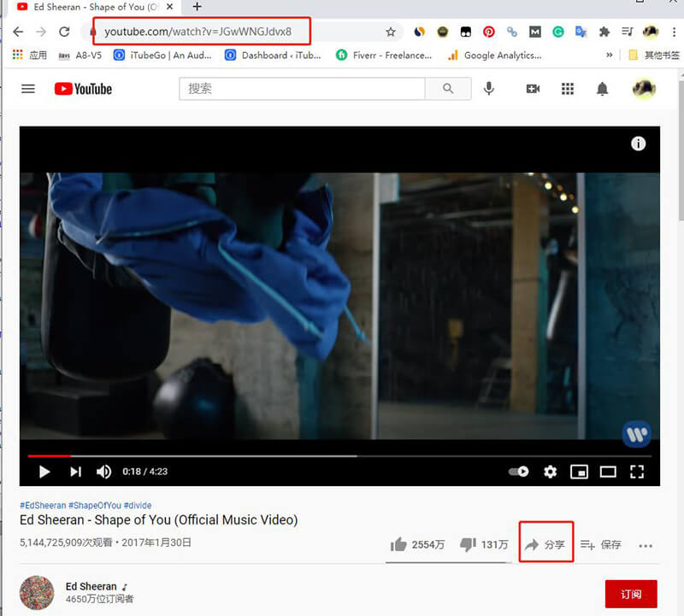Show the video info card icon

tap(638, 144)
